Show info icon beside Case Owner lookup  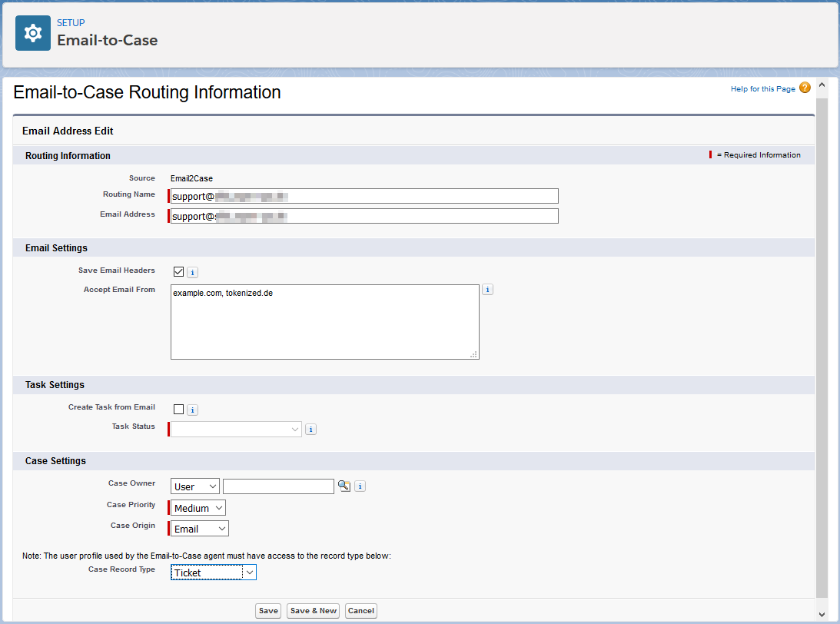[360, 486]
